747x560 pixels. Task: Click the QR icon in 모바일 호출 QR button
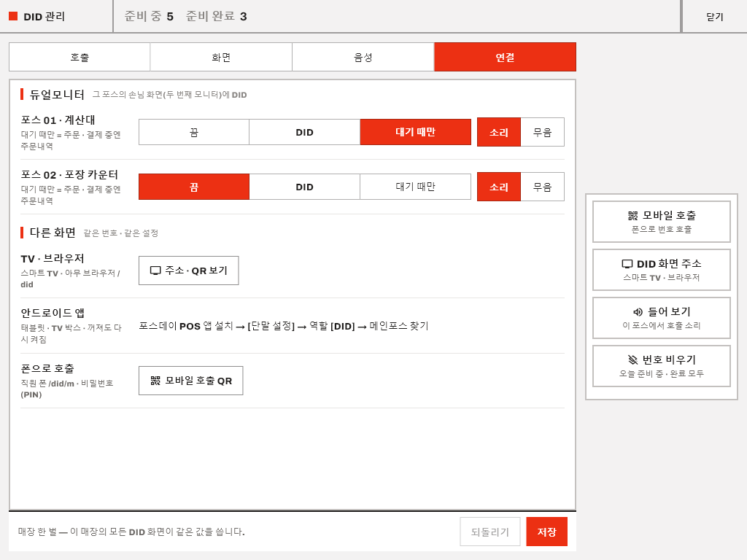(155, 381)
